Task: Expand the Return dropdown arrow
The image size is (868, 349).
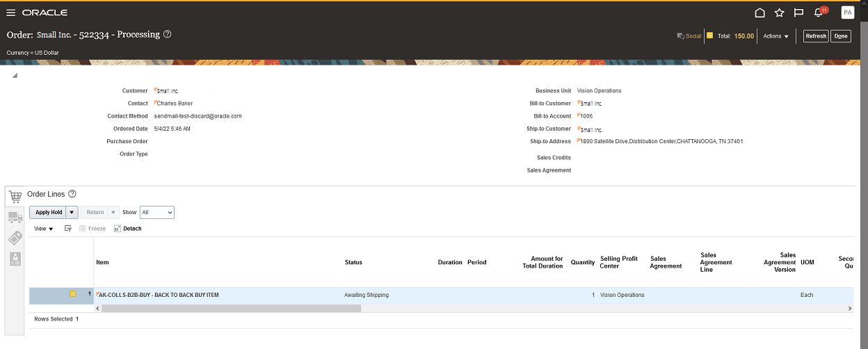Action: click(113, 212)
